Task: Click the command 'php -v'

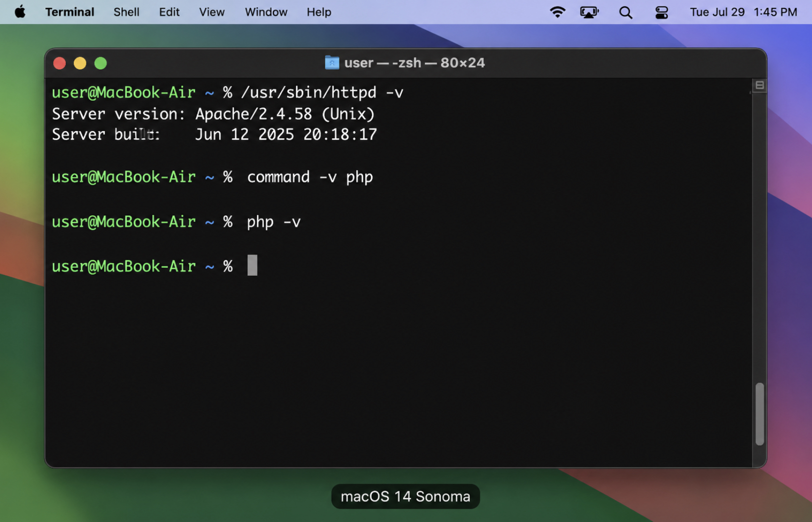Action: (274, 222)
